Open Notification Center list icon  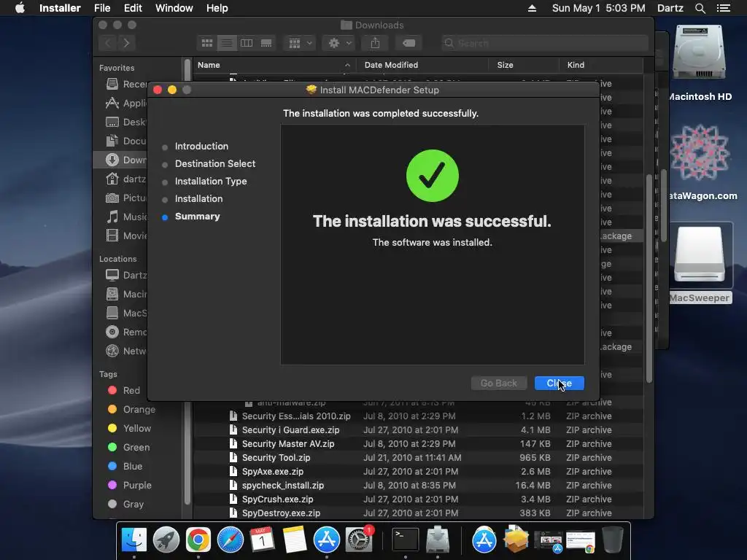pos(724,8)
